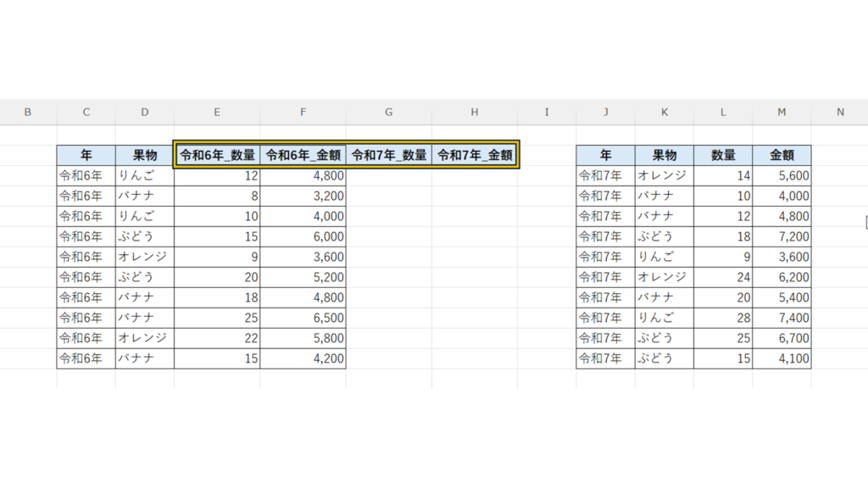This screenshot has width=868, height=488.
Task: Select the 令和6年_金額 header cell
Action: 303,155
